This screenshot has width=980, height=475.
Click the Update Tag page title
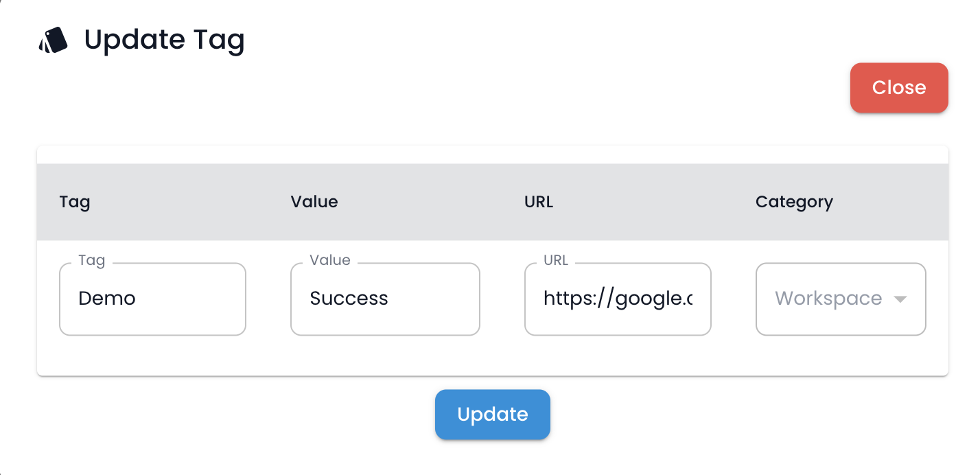coord(164,39)
